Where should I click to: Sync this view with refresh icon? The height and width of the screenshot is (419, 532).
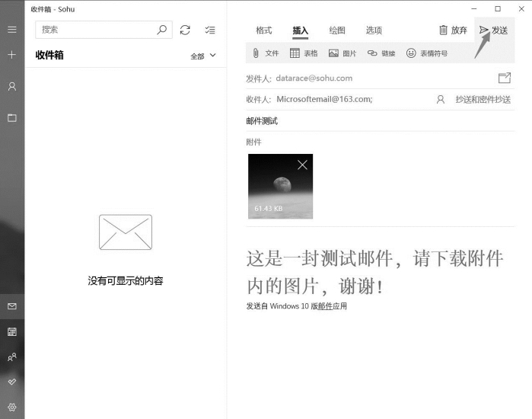[x=185, y=30]
